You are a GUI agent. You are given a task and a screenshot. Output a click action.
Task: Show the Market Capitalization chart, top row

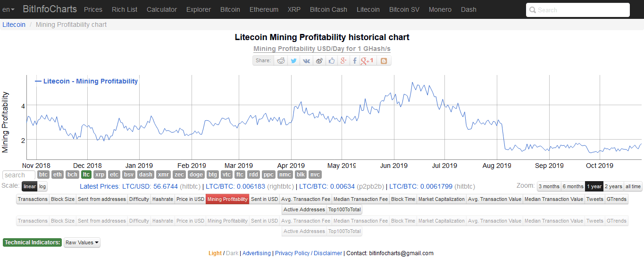[442, 199]
